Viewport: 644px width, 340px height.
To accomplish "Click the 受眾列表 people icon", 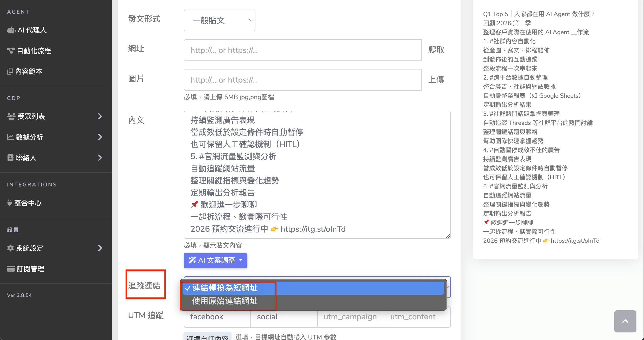I will (11, 116).
